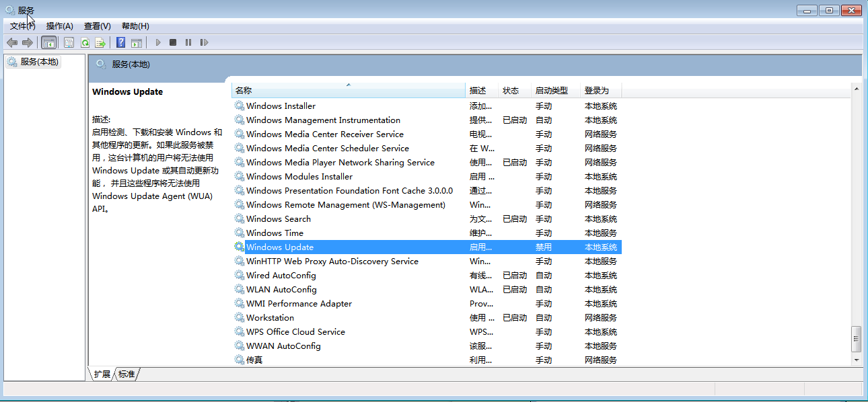
Task: Open the 文件(F) menu
Action: pos(22,26)
